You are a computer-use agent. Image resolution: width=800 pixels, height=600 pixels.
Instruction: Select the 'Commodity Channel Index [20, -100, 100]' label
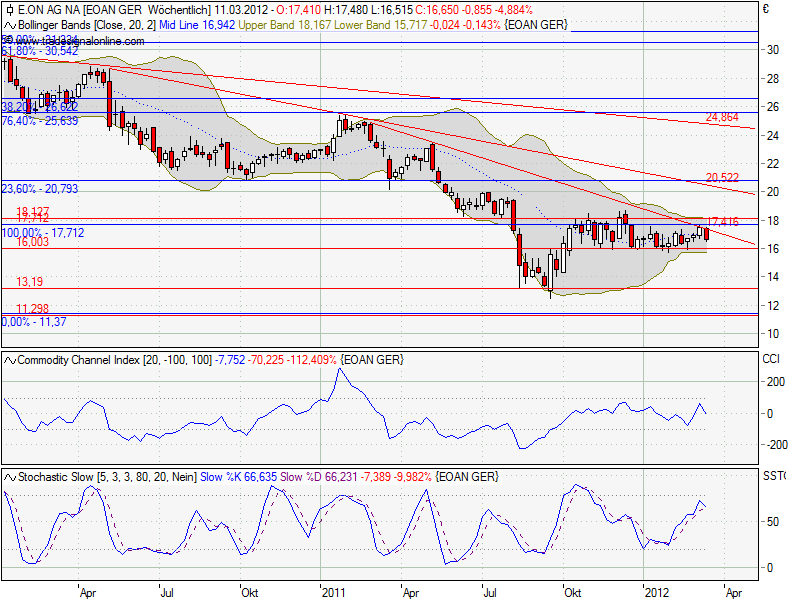point(115,360)
